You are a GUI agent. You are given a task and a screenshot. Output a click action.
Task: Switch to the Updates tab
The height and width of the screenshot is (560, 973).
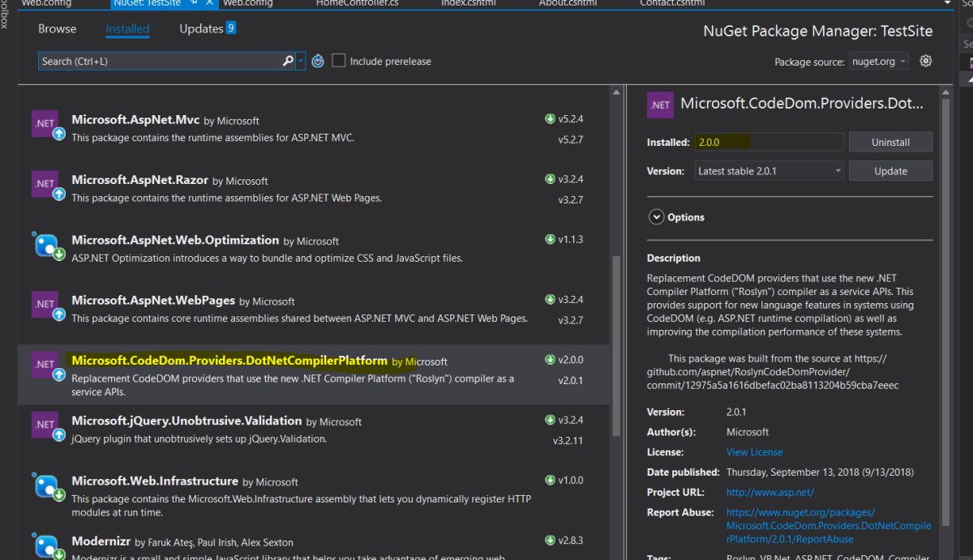click(x=201, y=28)
